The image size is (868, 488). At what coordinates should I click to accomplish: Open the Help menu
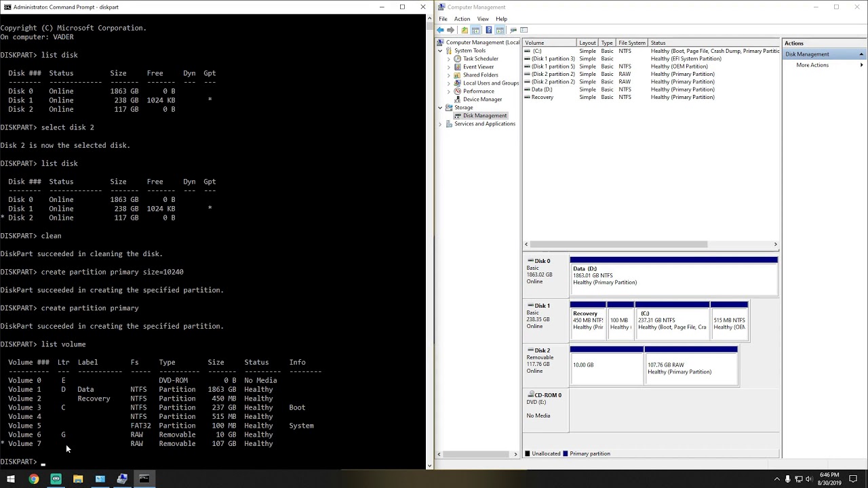coord(502,19)
